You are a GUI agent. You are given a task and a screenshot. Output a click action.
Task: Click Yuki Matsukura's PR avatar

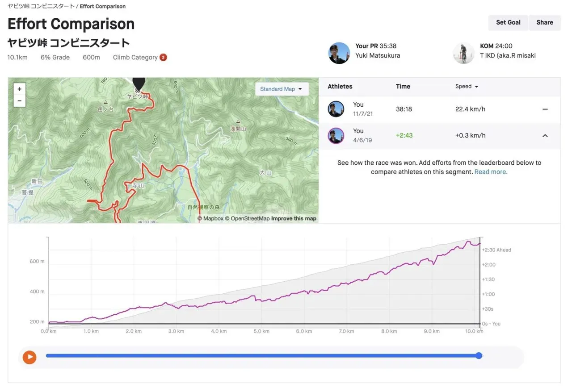click(x=339, y=53)
